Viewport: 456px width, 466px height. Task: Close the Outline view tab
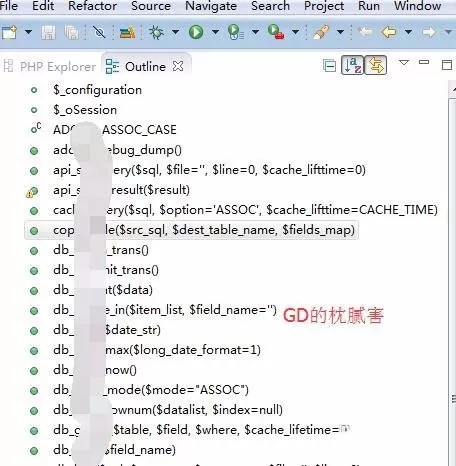(178, 66)
